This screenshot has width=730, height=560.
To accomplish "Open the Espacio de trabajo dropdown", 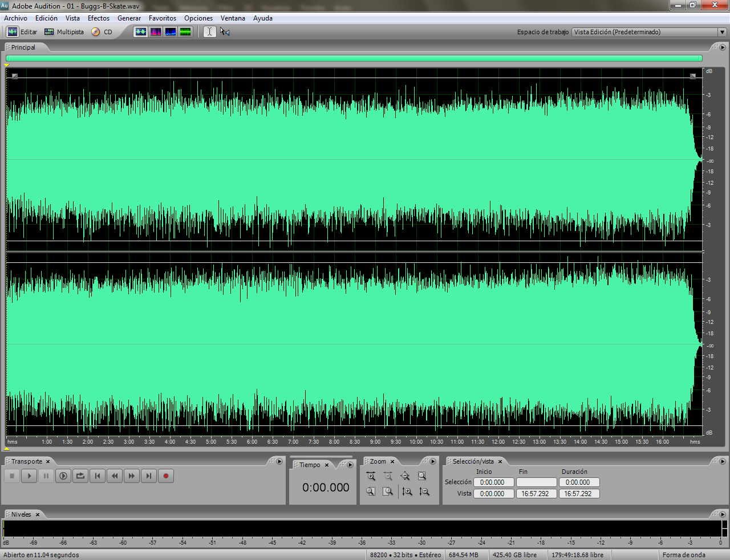I will [650, 32].
